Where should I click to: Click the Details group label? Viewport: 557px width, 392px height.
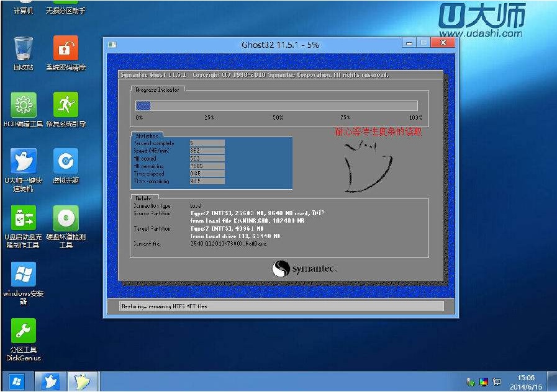(x=143, y=198)
